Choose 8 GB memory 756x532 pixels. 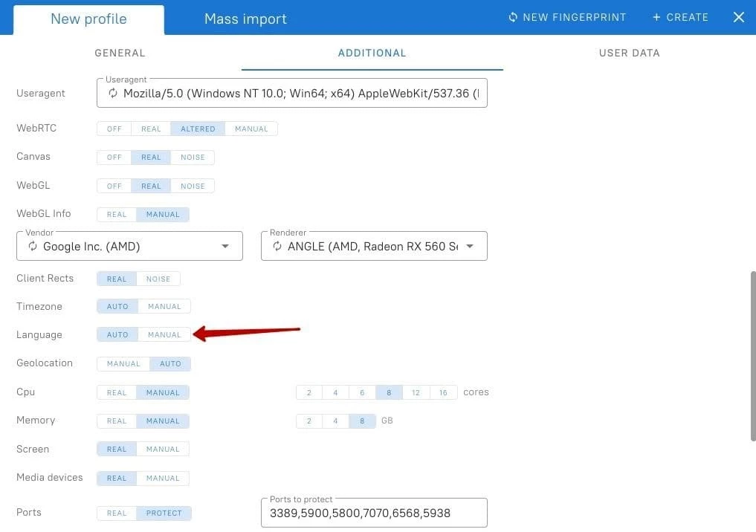coord(362,421)
